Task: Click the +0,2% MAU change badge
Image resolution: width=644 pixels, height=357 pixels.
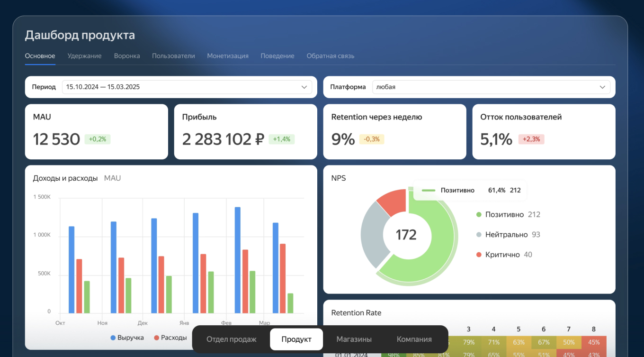Action: [98, 139]
